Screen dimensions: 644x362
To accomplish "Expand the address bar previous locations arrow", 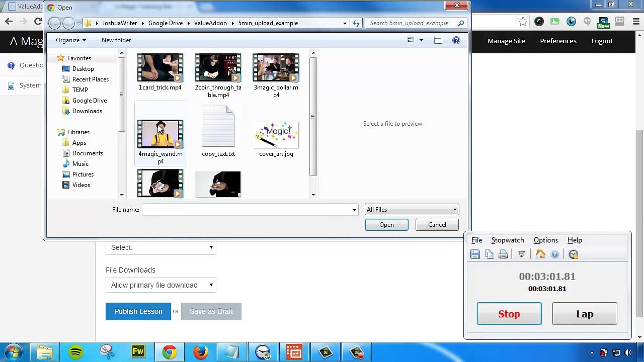I will click(x=345, y=23).
